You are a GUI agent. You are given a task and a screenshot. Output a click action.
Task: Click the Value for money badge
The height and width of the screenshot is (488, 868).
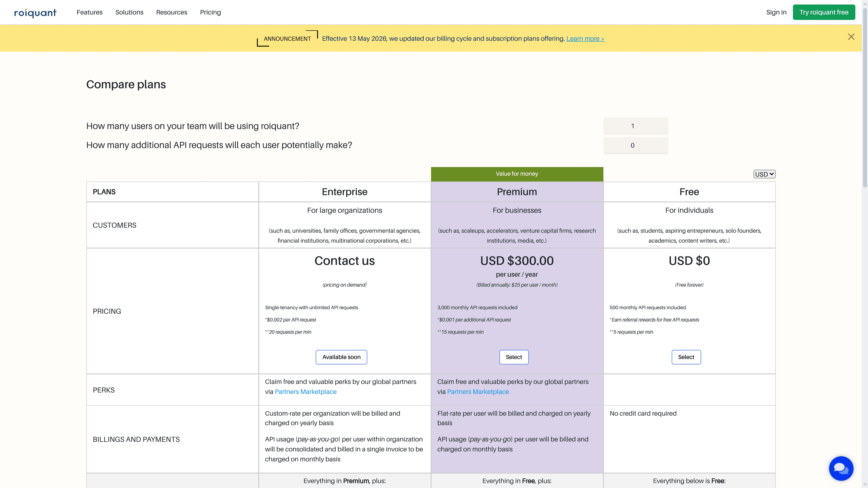(517, 174)
